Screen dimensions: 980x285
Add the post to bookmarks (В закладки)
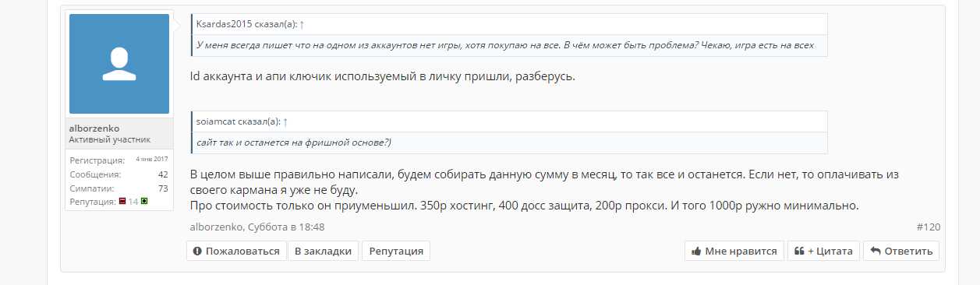point(324,251)
